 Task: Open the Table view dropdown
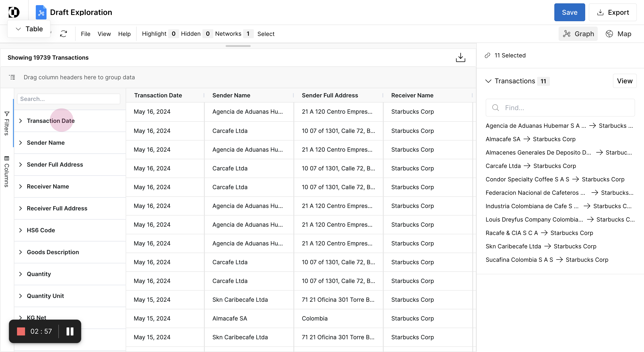29,29
